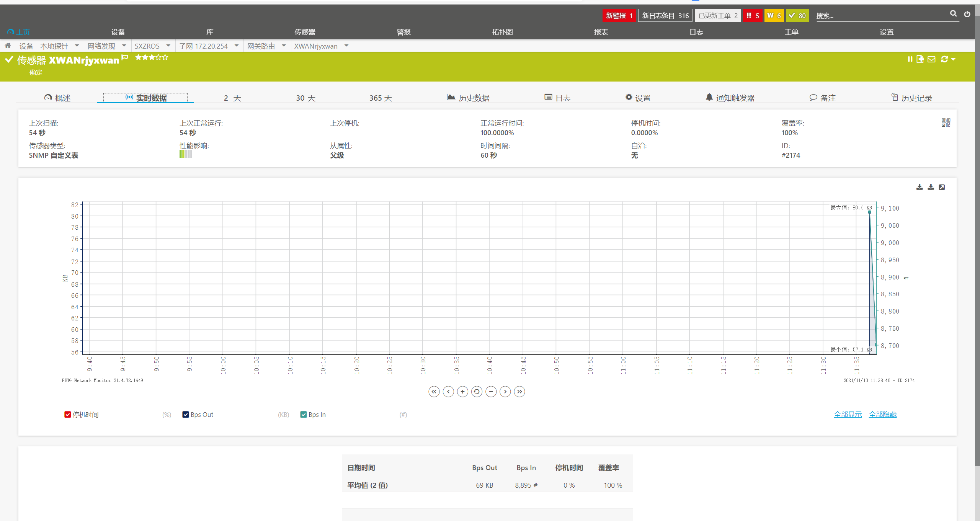Open the 报表 main menu
The image size is (980, 521).
601,32
